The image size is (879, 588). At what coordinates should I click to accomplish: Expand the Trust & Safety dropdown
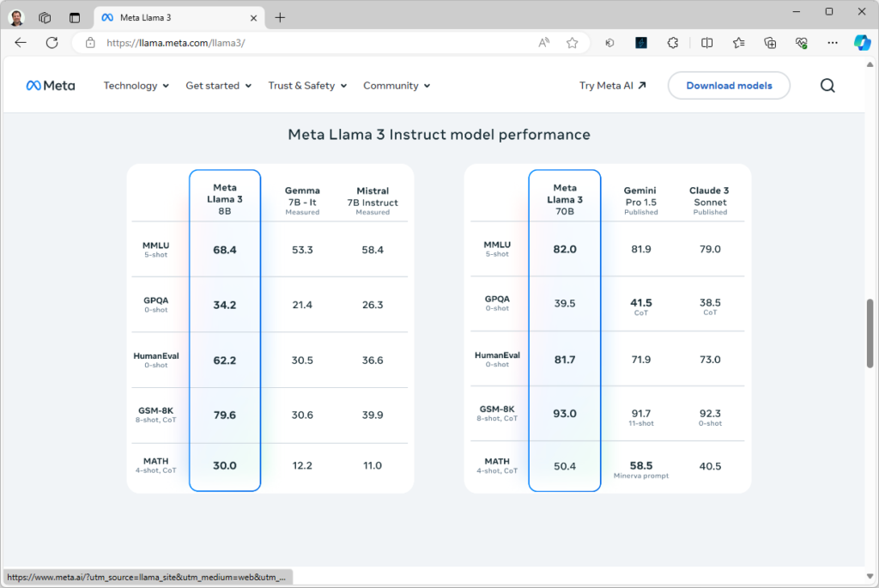[307, 86]
